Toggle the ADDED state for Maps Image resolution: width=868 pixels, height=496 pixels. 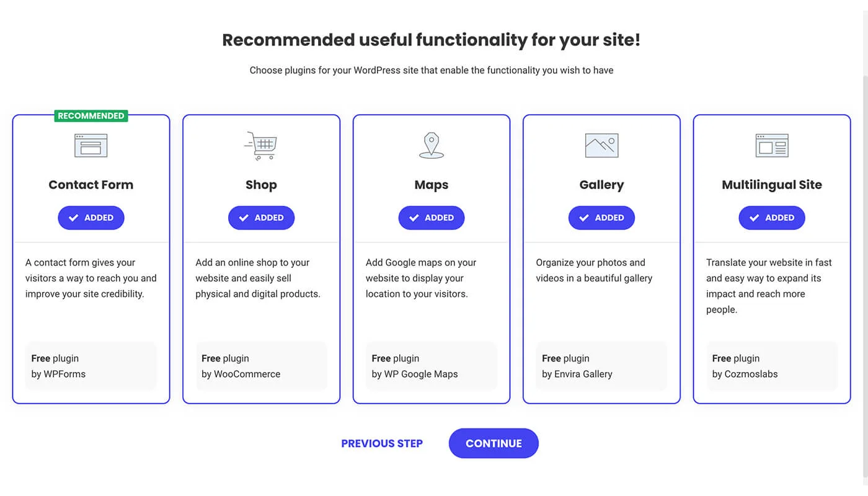[x=432, y=218]
